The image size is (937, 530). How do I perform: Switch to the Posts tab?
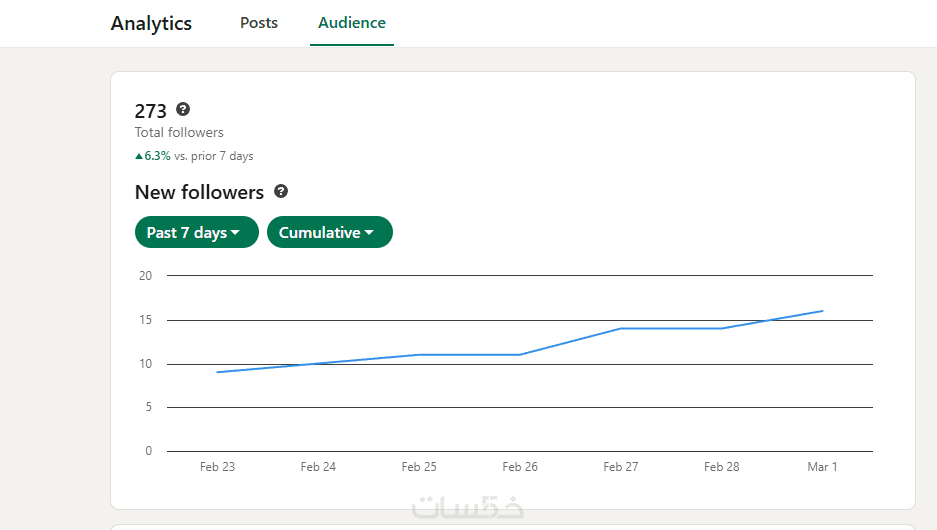click(x=259, y=22)
